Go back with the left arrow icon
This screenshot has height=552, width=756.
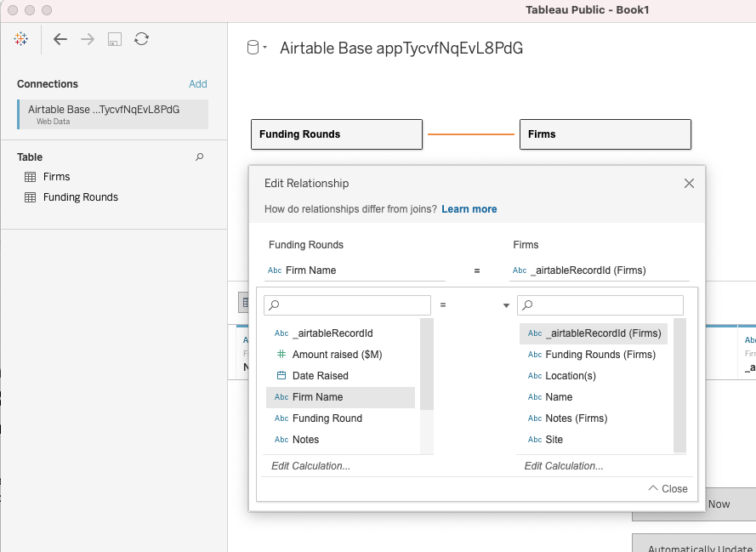click(60, 39)
